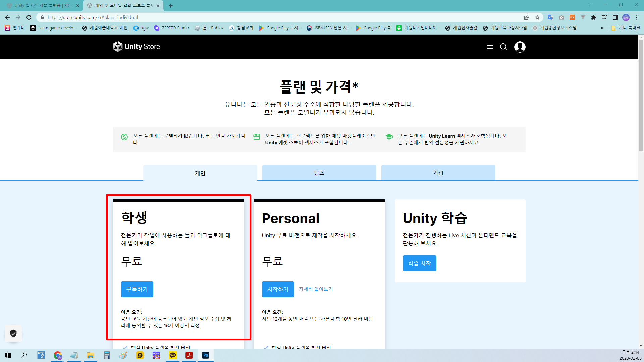Open Adobe Acrobat from the taskbar
644x362 pixels.
point(189,355)
